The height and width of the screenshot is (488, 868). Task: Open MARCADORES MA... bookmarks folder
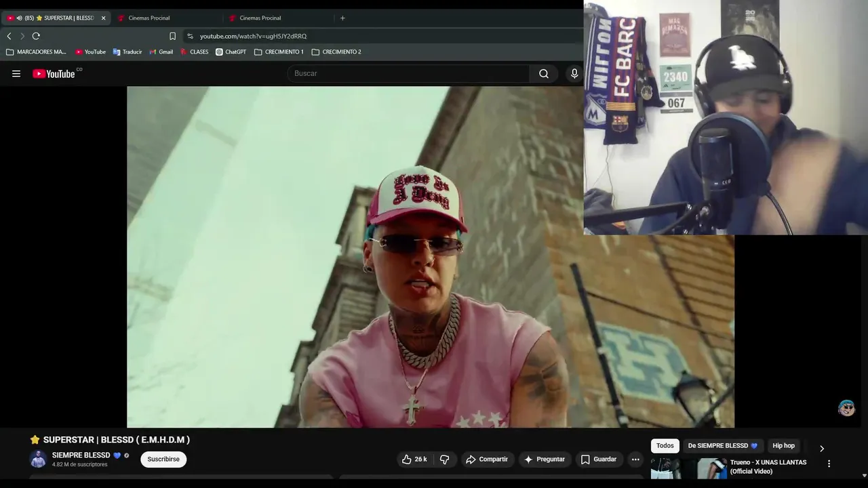(37, 52)
